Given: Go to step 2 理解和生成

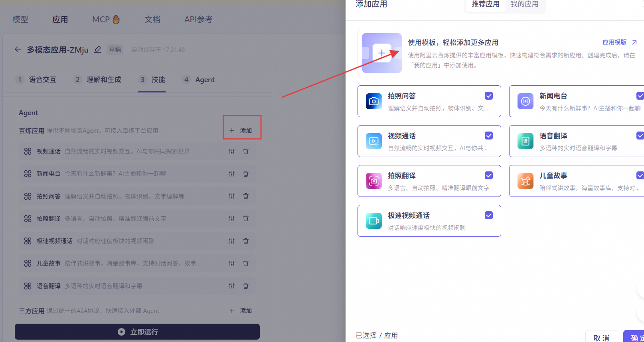Looking at the screenshot, I should pos(97,80).
